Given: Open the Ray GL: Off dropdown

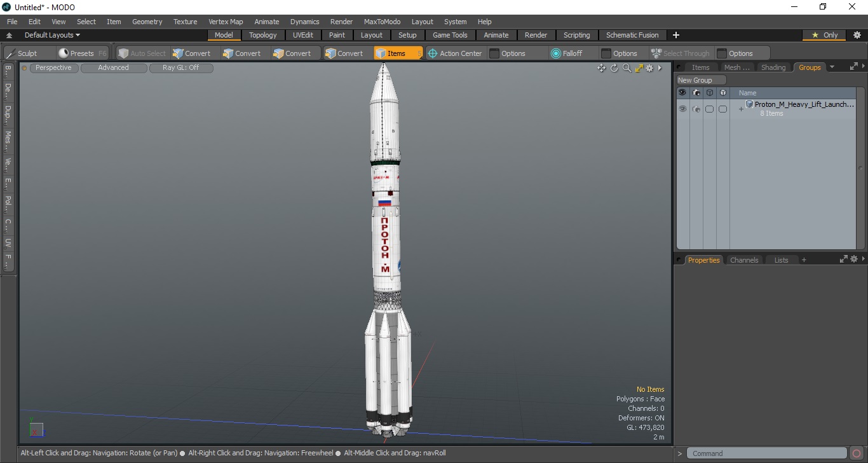Looking at the screenshot, I should (180, 67).
